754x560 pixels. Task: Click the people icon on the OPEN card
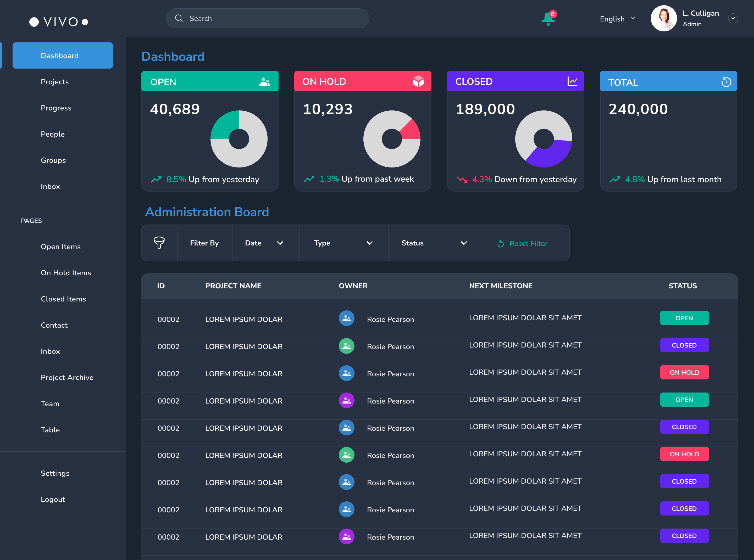click(264, 81)
